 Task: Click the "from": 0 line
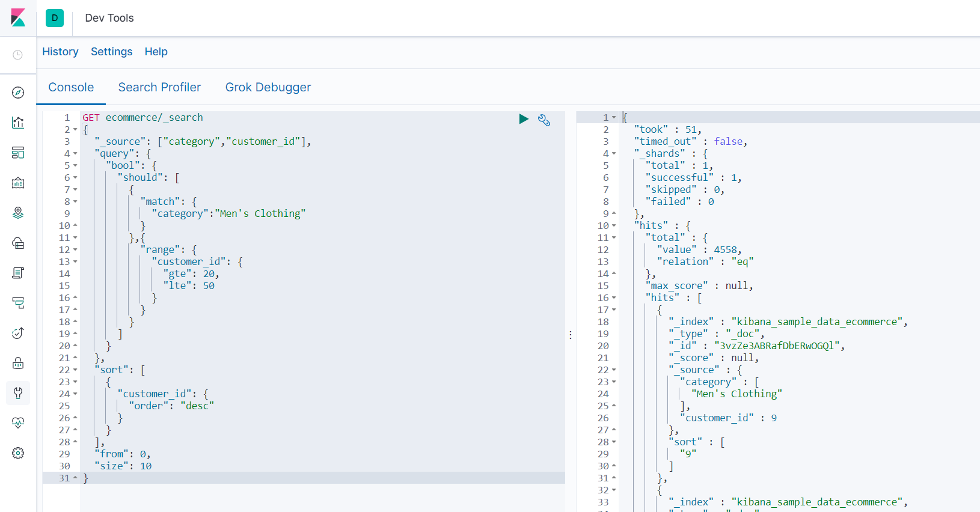coord(123,454)
